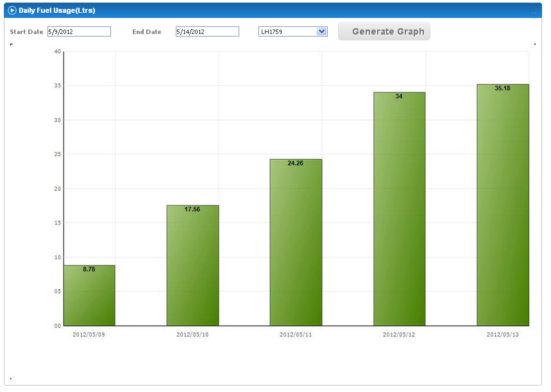
Task: Click the 40 tick on the y-axis
Action: point(57,51)
